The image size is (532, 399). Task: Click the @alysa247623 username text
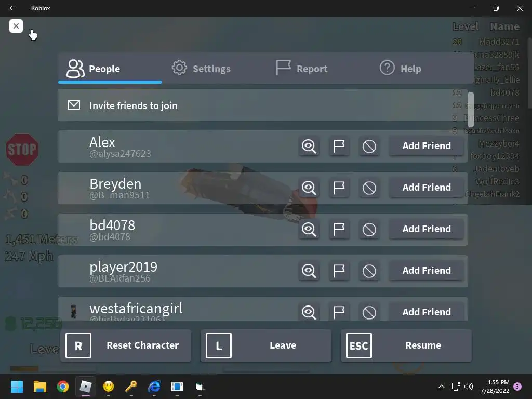[x=120, y=154]
